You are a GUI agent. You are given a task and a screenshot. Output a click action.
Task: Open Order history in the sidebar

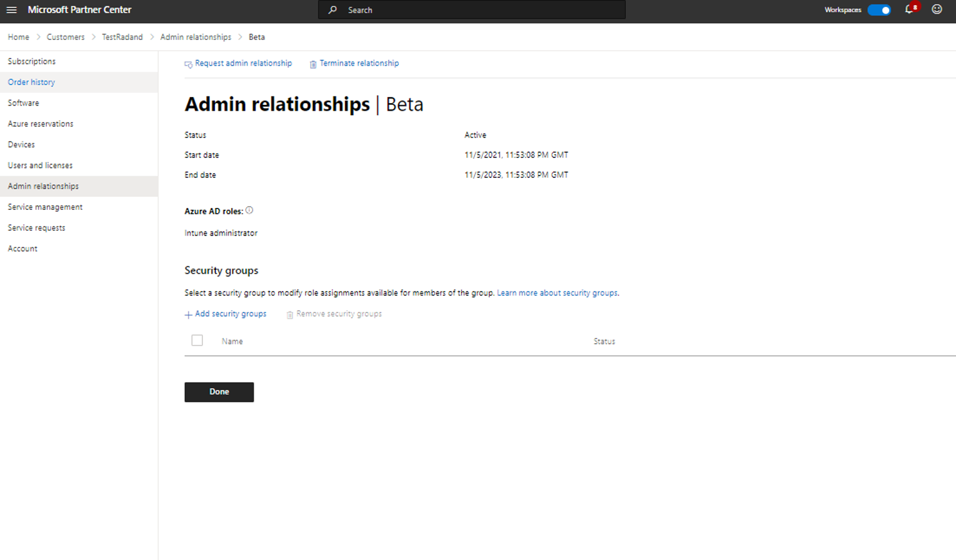click(x=79, y=82)
